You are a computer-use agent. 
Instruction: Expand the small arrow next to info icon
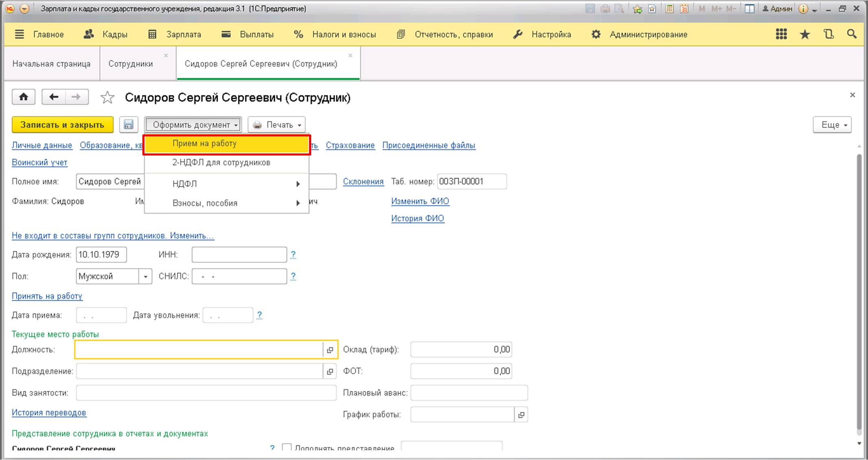[814, 10]
